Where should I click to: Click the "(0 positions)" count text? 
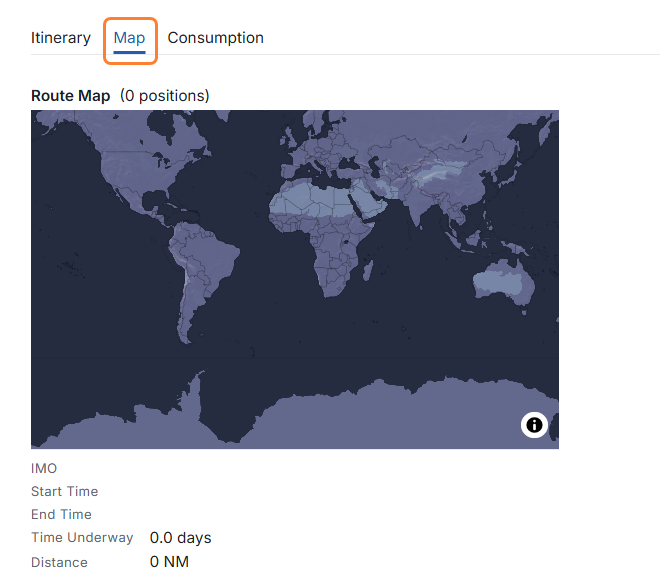[x=164, y=96]
